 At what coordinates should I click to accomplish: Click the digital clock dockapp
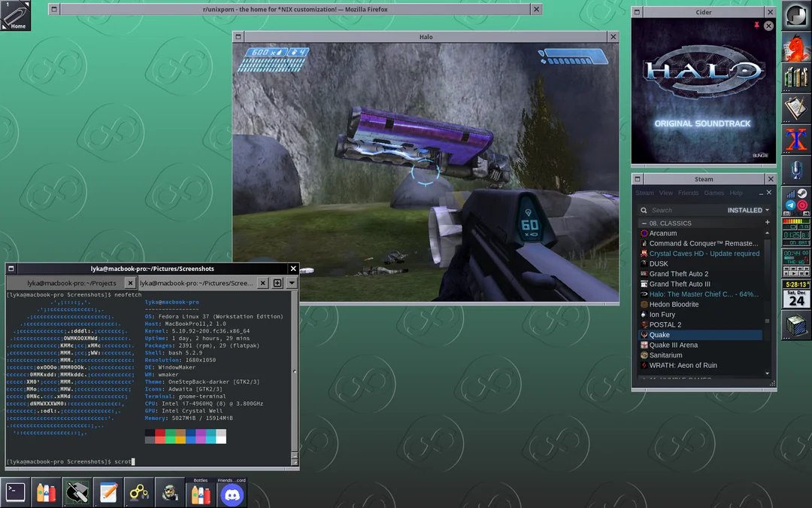click(x=796, y=284)
